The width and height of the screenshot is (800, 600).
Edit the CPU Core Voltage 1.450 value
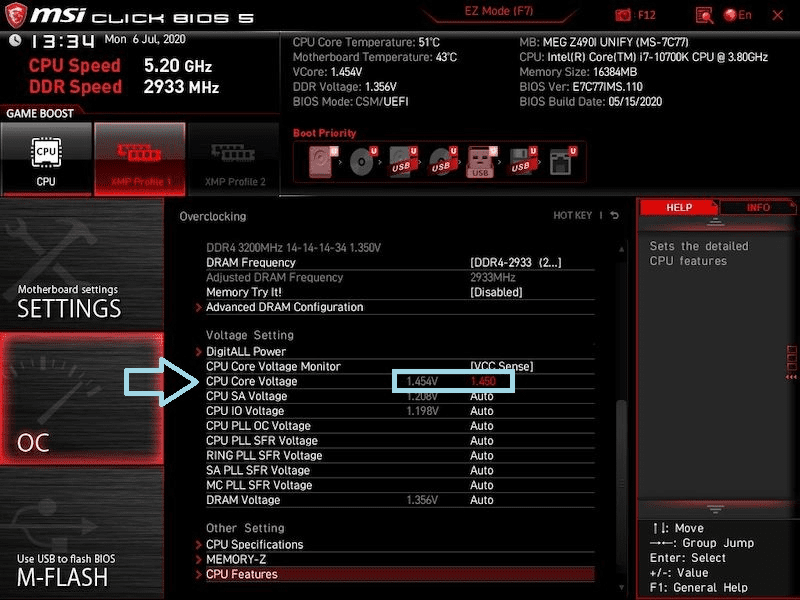tap(483, 381)
